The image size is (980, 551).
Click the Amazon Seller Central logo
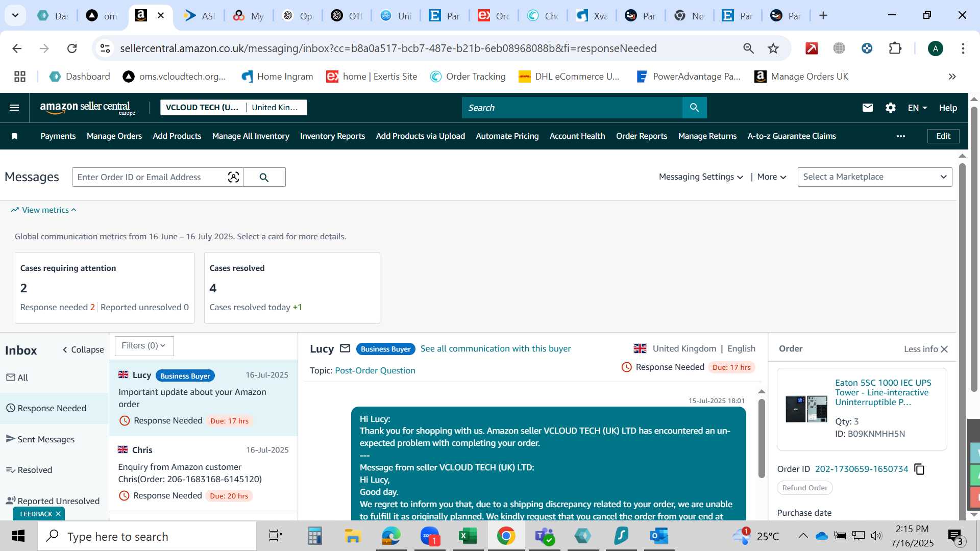tap(87, 108)
